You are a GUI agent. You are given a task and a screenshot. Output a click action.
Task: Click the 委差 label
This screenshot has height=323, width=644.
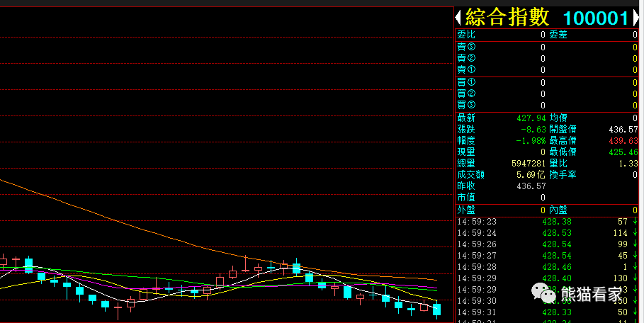(558, 35)
